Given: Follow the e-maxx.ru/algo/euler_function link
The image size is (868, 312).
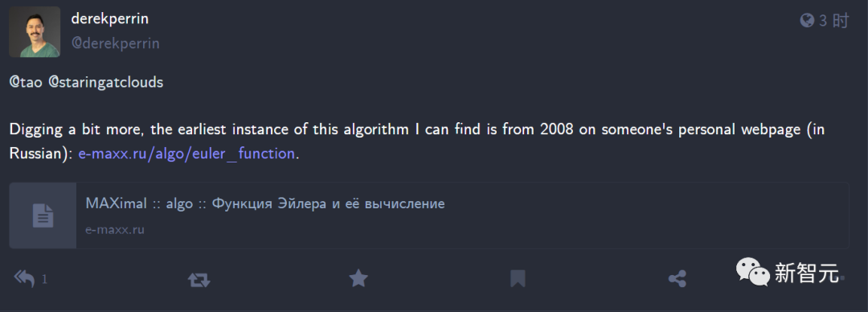Looking at the screenshot, I should [x=186, y=154].
